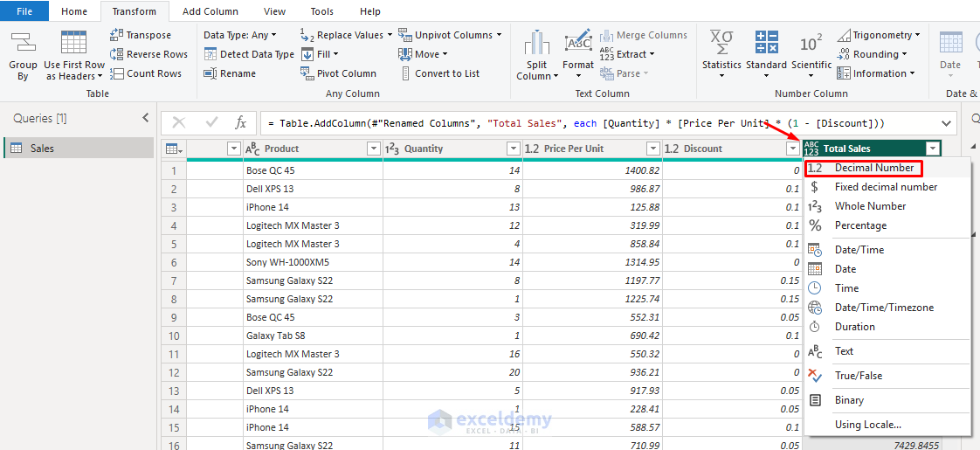
Task: Choose Percentage data type
Action: click(887, 225)
